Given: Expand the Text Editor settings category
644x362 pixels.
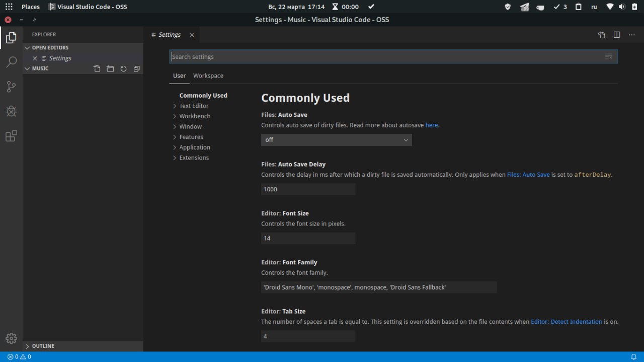Looking at the screenshot, I should (194, 106).
